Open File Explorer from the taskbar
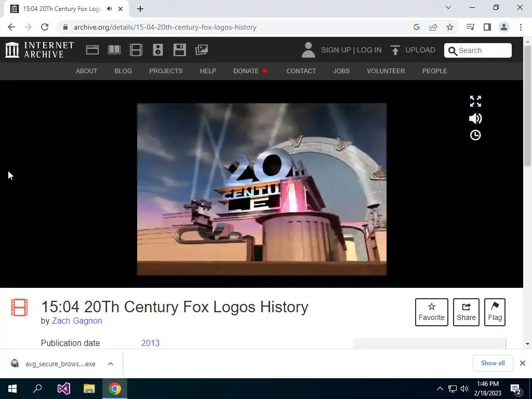Screen dimensions: 532x399 click(89, 389)
